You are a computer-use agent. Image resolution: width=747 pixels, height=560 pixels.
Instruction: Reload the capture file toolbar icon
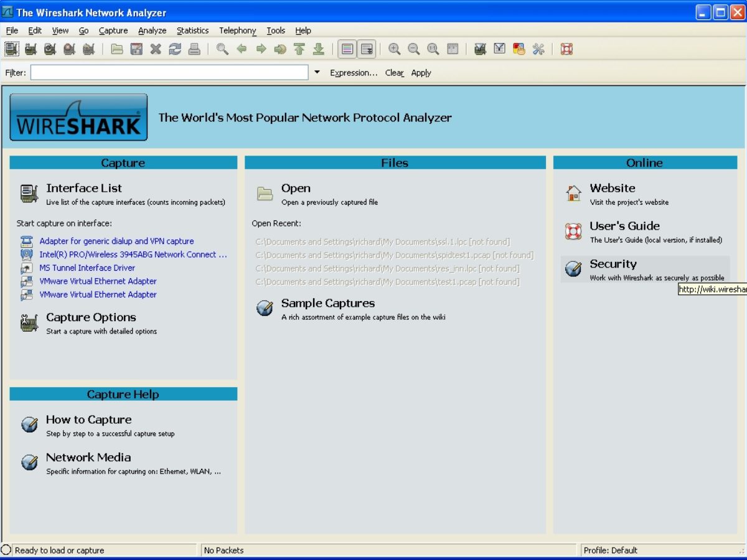(x=175, y=49)
